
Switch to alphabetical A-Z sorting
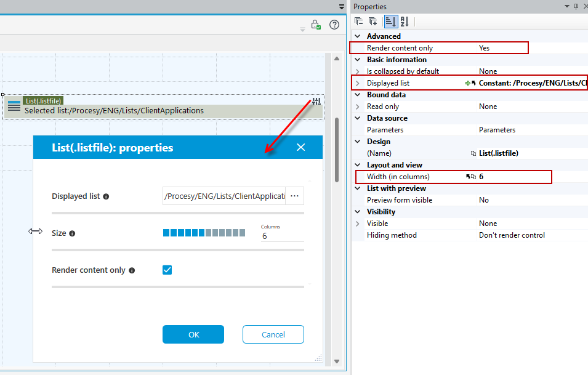pos(405,22)
